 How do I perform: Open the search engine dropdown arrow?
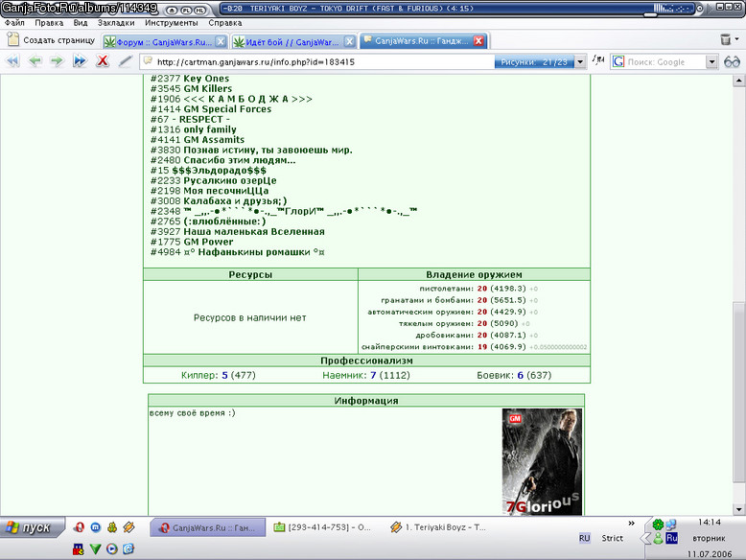[711, 62]
